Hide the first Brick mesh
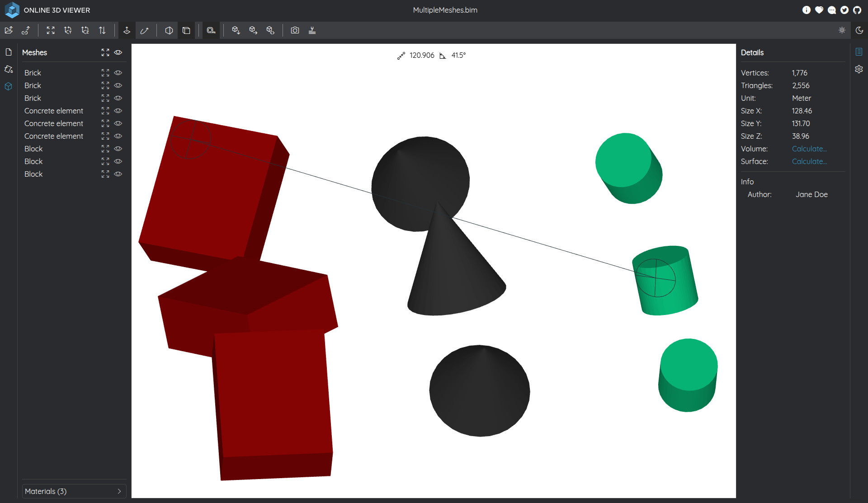Image resolution: width=868 pixels, height=503 pixels. click(x=118, y=73)
